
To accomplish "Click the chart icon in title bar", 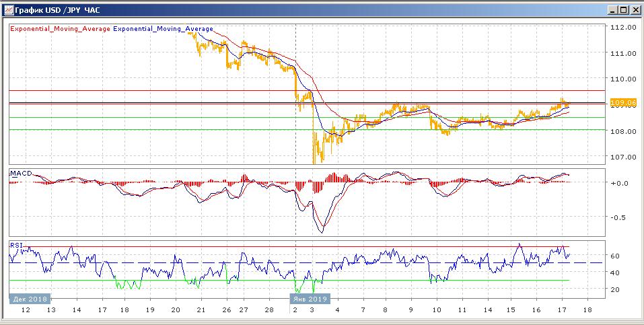I will 7,9.
